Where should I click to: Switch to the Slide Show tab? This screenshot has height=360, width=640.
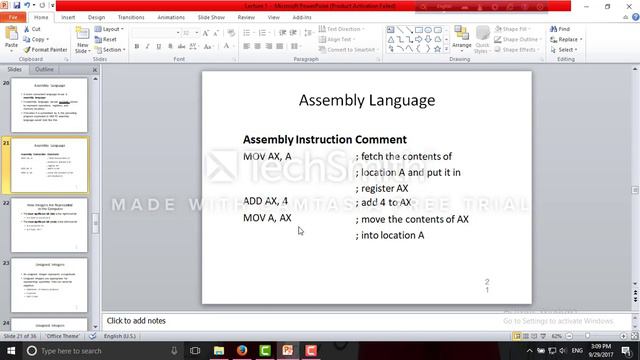pos(211,18)
